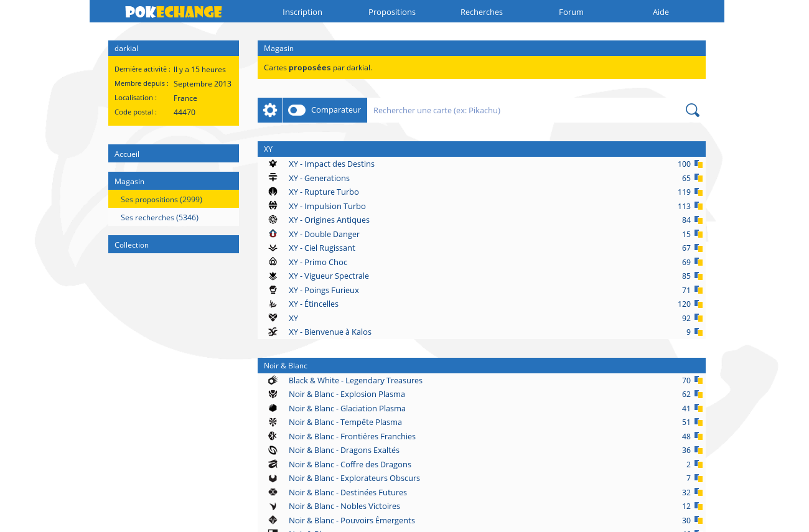The image size is (809, 532).
Task: Click the cards icon beside count 113
Action: click(x=698, y=206)
